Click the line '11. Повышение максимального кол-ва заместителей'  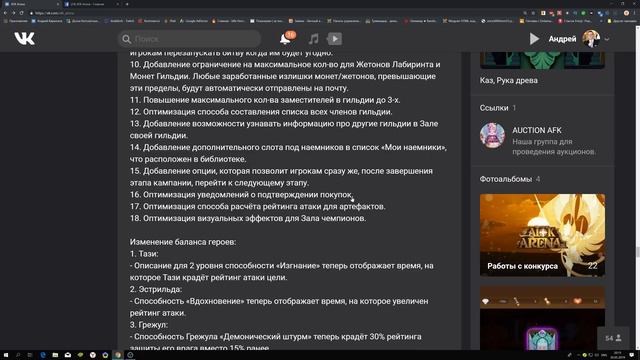[x=265, y=100]
